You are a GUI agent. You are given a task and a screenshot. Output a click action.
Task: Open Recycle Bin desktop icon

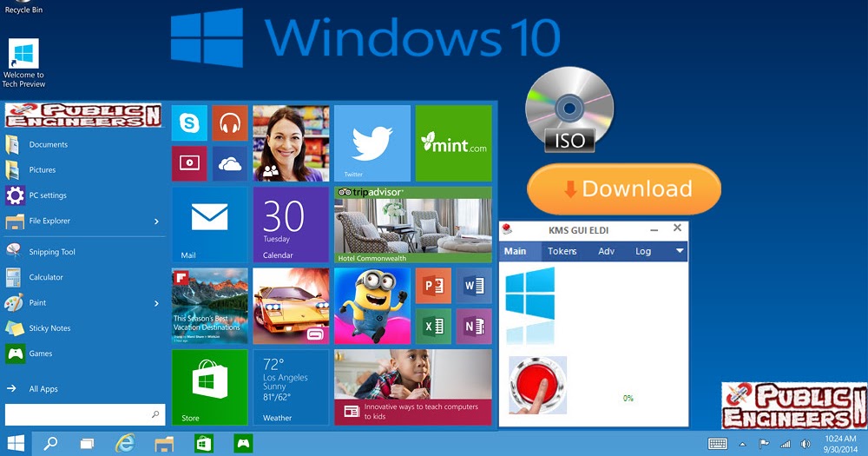(23, 7)
